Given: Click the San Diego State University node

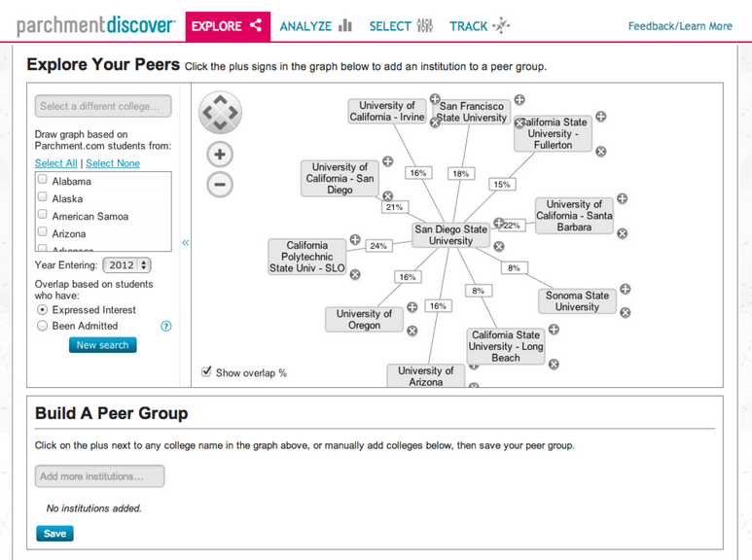Looking at the screenshot, I should 450,235.
